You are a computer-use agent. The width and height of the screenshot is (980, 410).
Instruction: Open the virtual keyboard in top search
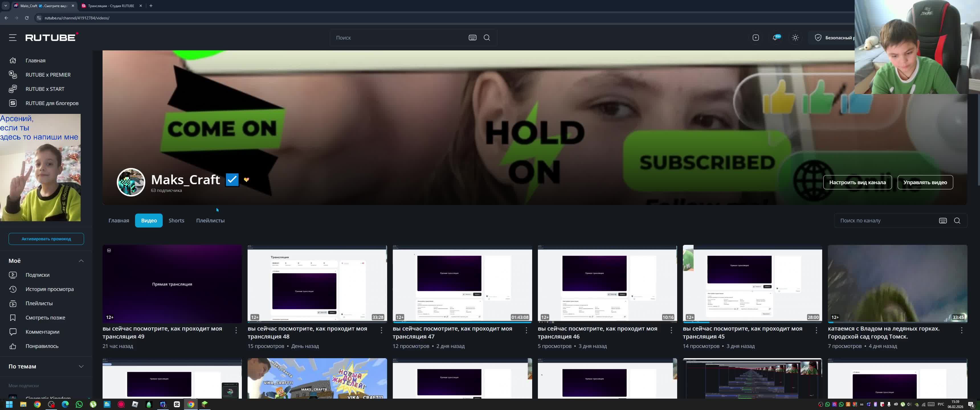(472, 37)
